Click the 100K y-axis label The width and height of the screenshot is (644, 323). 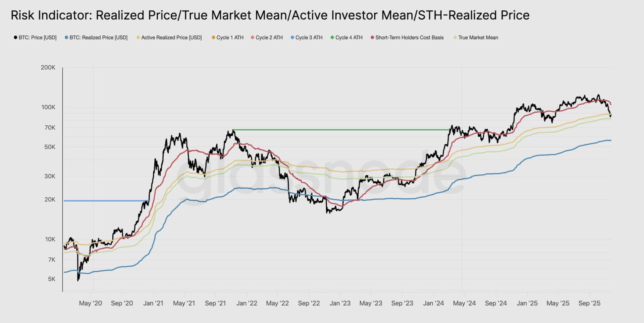(x=48, y=107)
